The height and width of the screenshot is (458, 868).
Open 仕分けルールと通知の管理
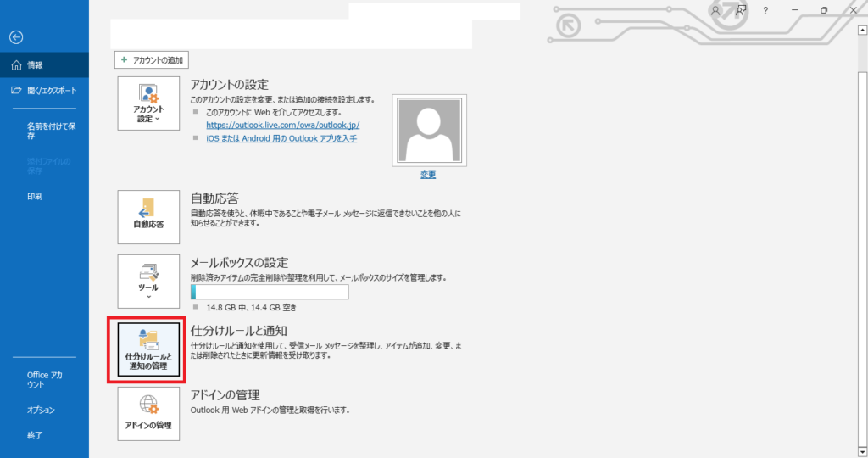pyautogui.click(x=148, y=351)
